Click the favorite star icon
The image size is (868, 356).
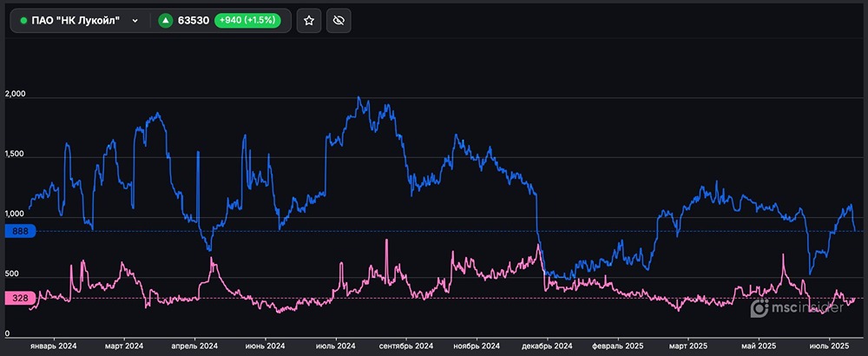coord(308,20)
